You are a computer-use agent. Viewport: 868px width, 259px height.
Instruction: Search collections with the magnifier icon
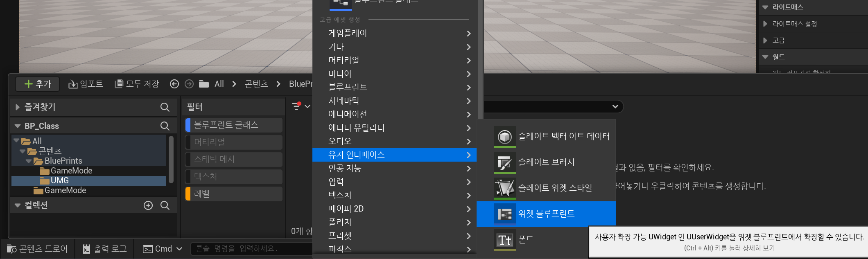click(165, 205)
